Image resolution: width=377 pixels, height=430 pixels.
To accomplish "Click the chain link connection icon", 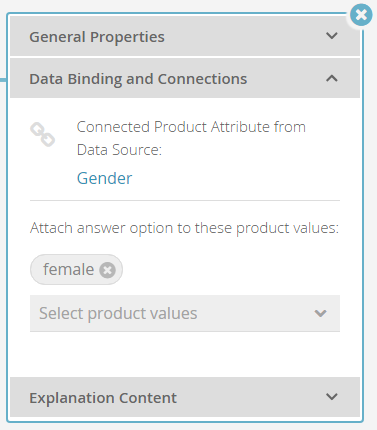I will (x=43, y=135).
